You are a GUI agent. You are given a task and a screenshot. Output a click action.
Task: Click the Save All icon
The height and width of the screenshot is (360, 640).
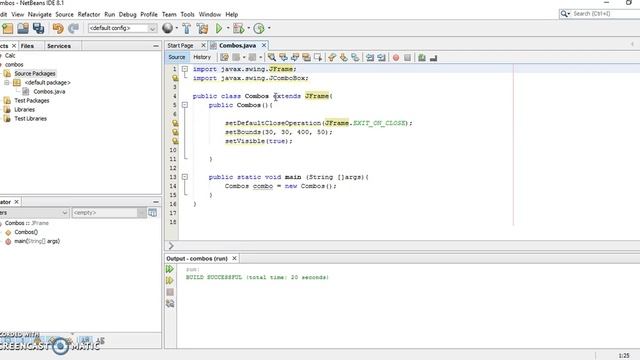(x=38, y=28)
